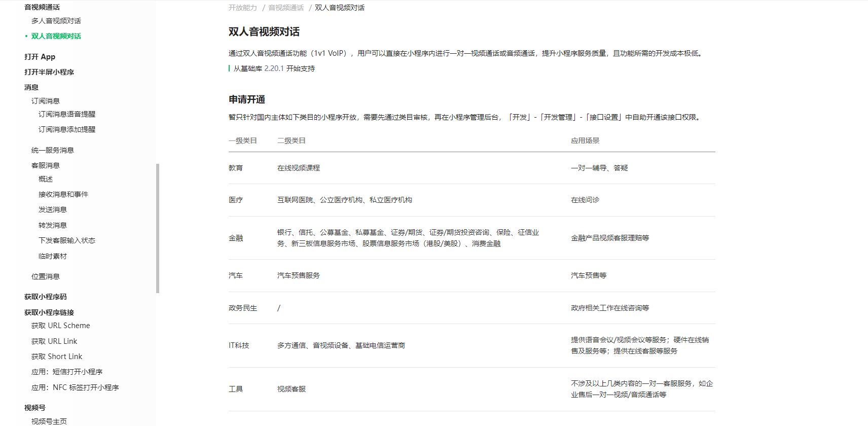Click the 应用场景 column header

(585, 140)
